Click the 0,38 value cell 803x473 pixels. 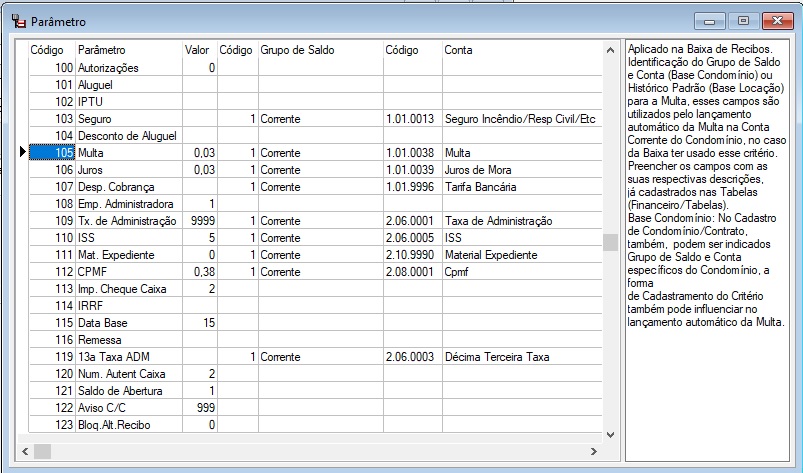coord(200,272)
